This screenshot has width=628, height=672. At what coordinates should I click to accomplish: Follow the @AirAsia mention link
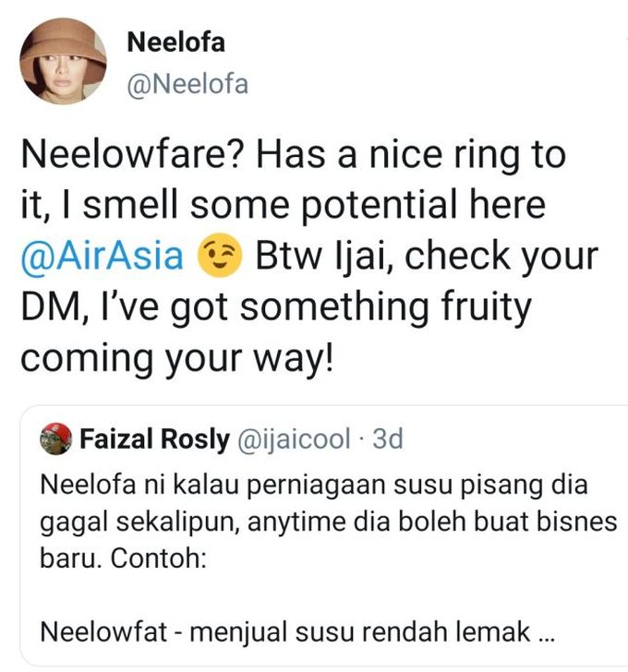[103, 255]
